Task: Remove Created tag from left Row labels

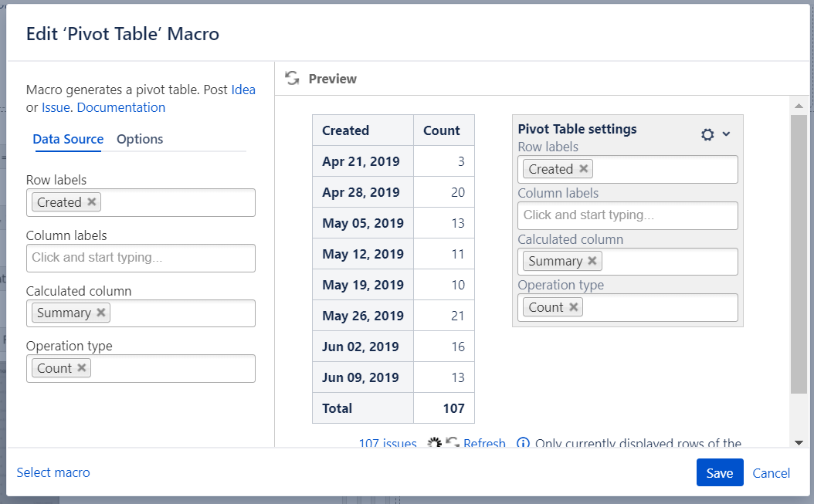Action: tap(92, 201)
